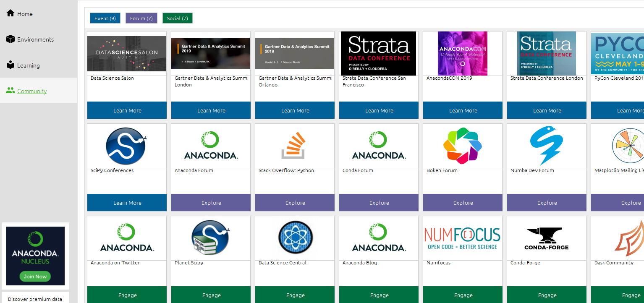Screen dimensions: 644x303
Task: Click the 'Conda-Forge' card title text
Action: click(525, 263)
